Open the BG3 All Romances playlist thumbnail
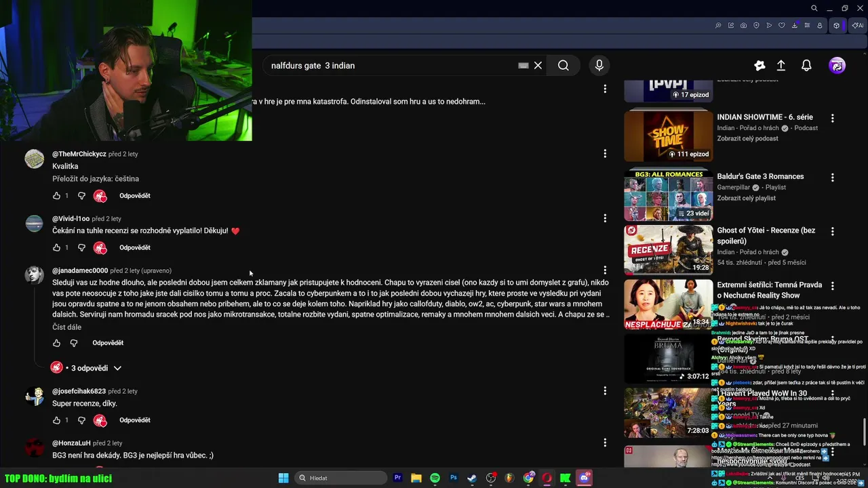This screenshot has height=488, width=868. click(x=669, y=195)
